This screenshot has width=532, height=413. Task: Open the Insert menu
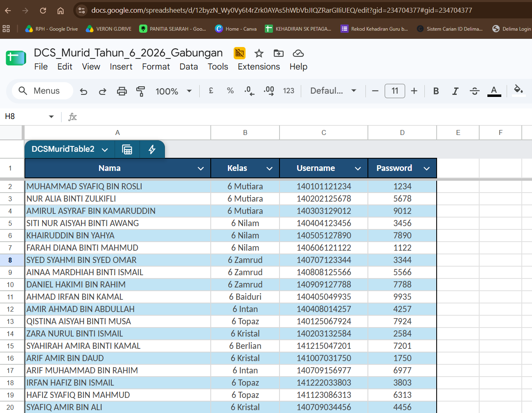(121, 67)
